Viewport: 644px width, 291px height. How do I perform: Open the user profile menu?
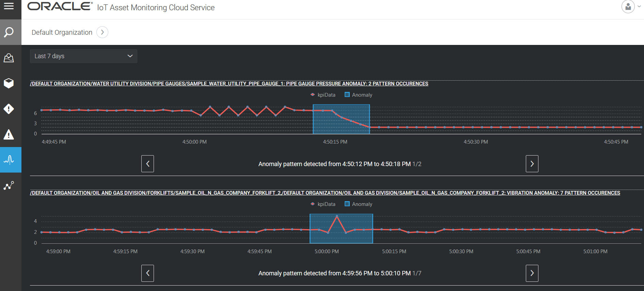[628, 6]
